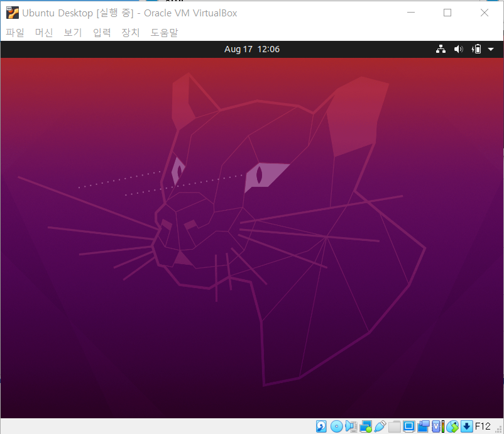The image size is (504, 434).
Task: Open the 파일 menu
Action: [15, 33]
